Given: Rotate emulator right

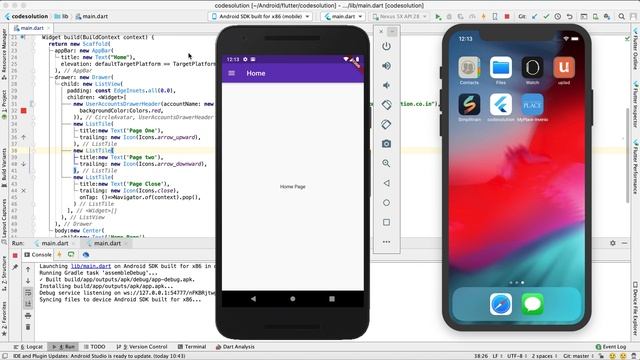Looking at the screenshot, I should 386,124.
